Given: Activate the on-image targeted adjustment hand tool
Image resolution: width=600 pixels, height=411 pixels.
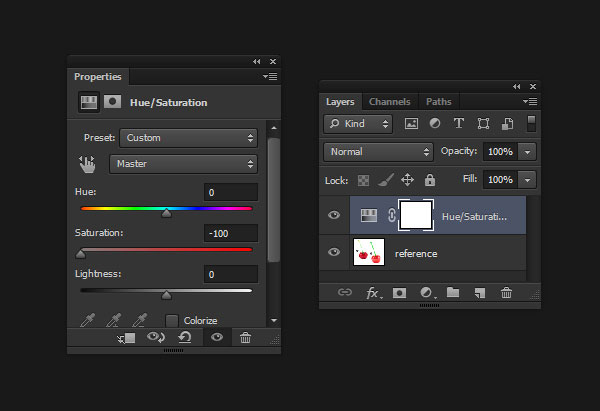Looking at the screenshot, I should point(87,164).
